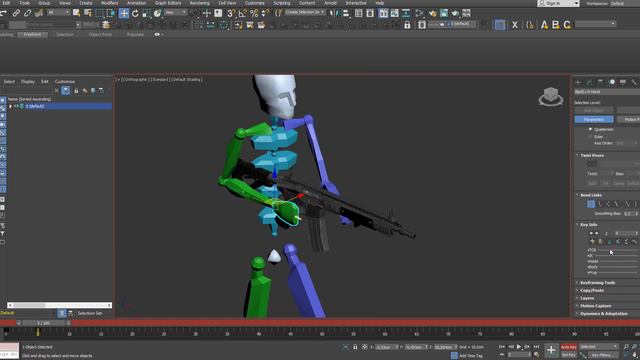Toggle the Spinner Snap icon
Image resolution: width=640 pixels, height=360 pixels.
click(265, 13)
